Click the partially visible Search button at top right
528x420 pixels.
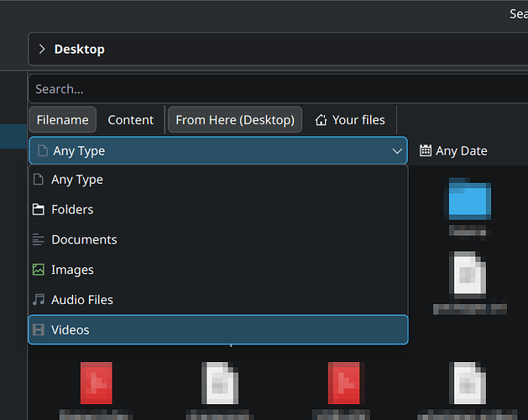pyautogui.click(x=518, y=14)
